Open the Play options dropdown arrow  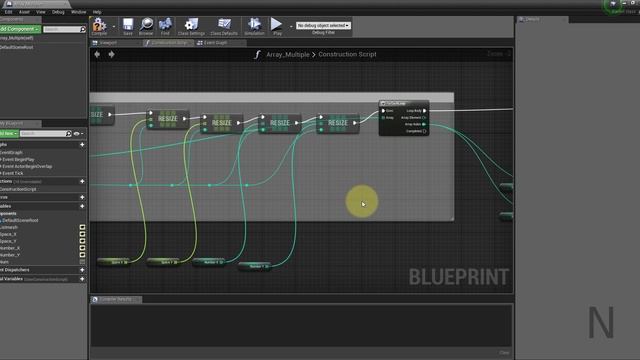(291, 27)
